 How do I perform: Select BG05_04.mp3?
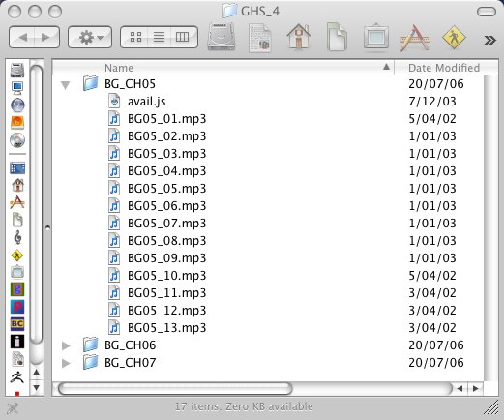[x=166, y=171]
